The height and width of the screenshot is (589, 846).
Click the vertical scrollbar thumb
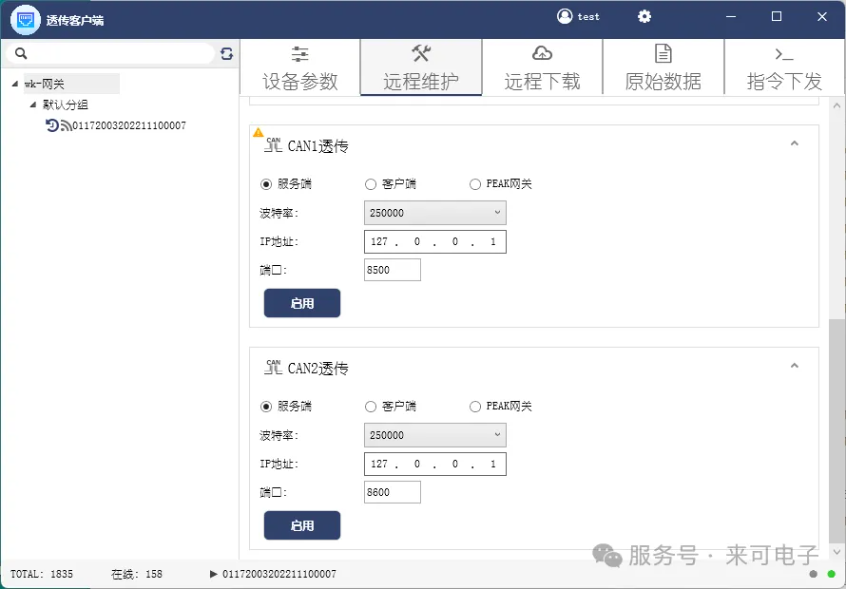(x=837, y=432)
